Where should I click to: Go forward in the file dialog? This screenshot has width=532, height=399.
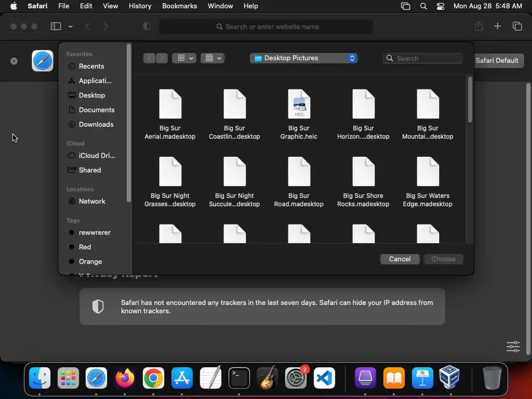click(x=162, y=58)
